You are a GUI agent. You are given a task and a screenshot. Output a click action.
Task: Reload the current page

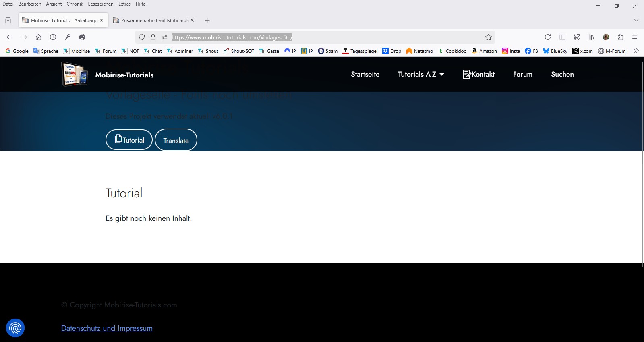point(548,37)
